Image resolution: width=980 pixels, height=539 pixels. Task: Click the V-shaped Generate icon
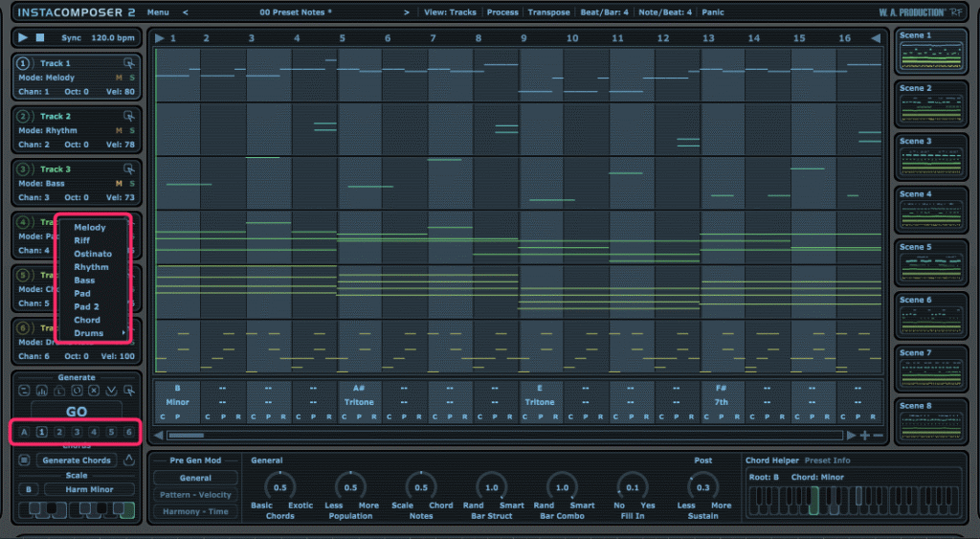tap(111, 391)
